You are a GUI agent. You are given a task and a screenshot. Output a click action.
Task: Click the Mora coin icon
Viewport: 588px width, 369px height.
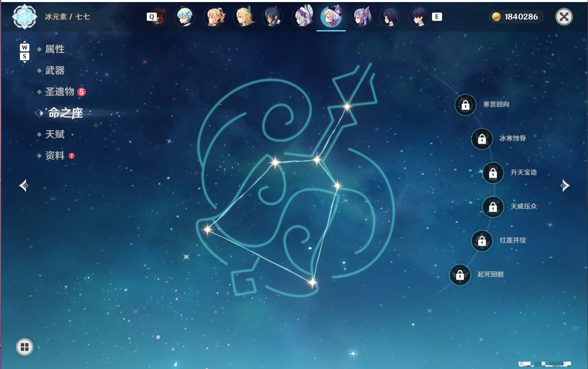pyautogui.click(x=496, y=17)
